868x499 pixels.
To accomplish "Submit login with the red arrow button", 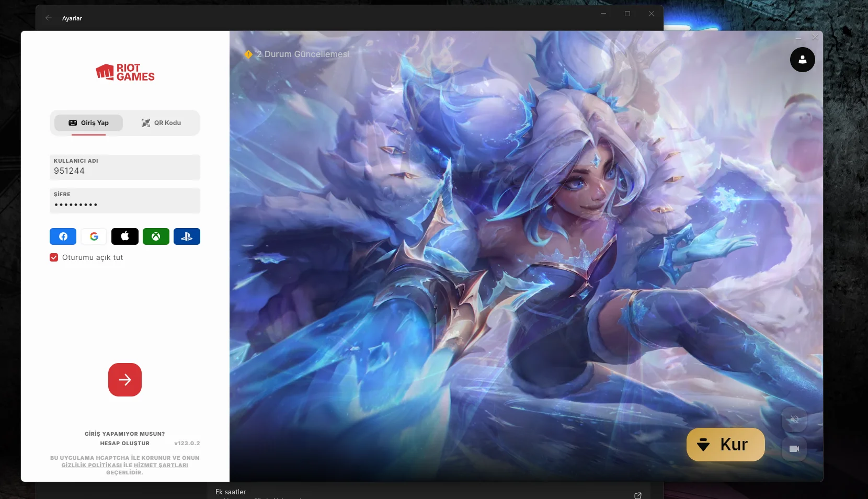I will click(x=125, y=380).
